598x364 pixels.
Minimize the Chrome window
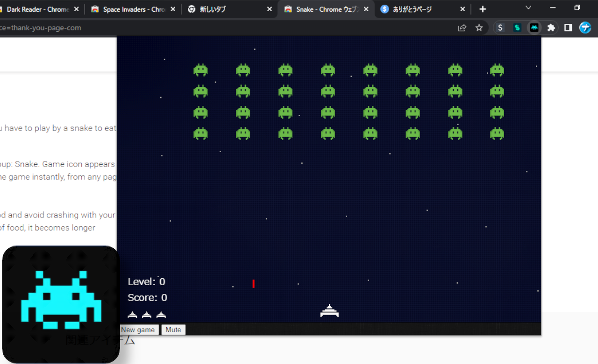coord(553,7)
